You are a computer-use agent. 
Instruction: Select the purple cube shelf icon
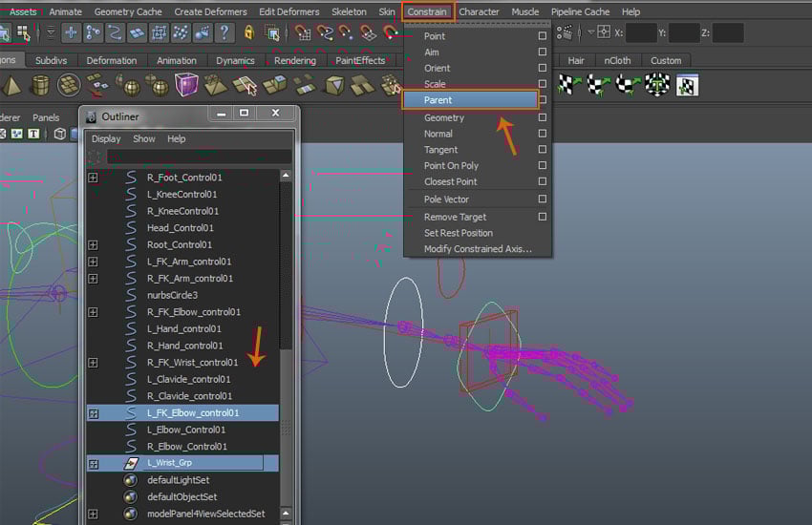tap(186, 86)
